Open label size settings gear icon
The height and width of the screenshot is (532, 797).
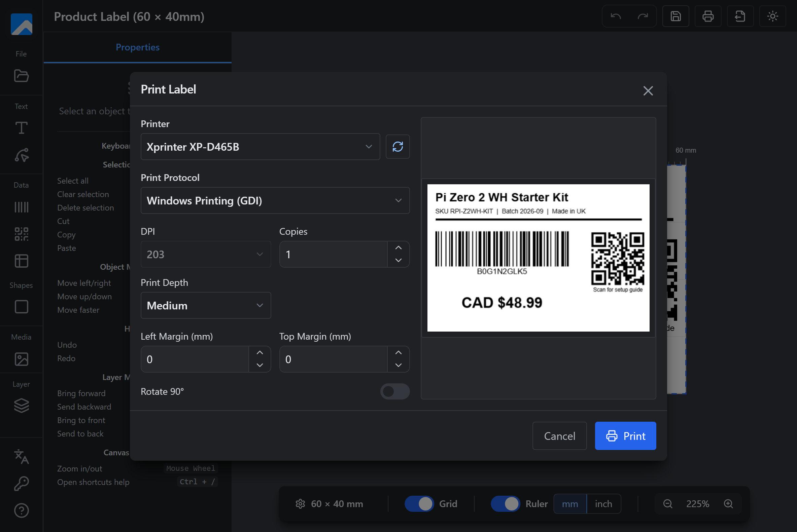(x=300, y=504)
